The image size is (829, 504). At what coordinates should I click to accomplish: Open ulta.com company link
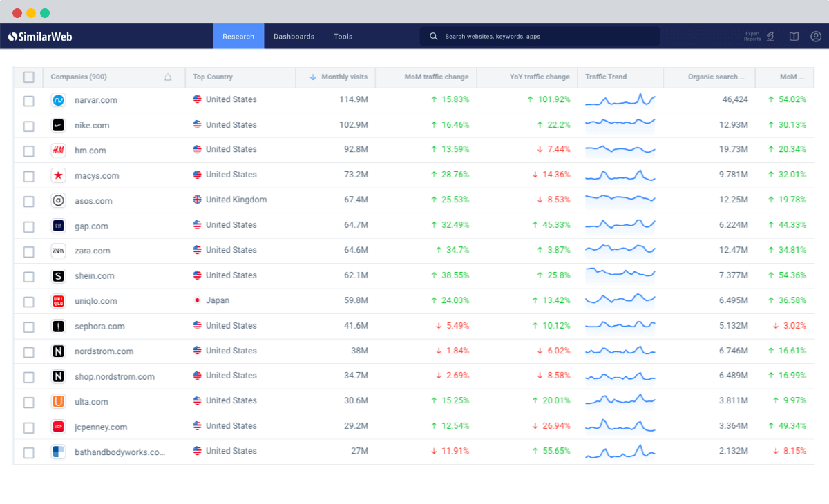pyautogui.click(x=91, y=402)
